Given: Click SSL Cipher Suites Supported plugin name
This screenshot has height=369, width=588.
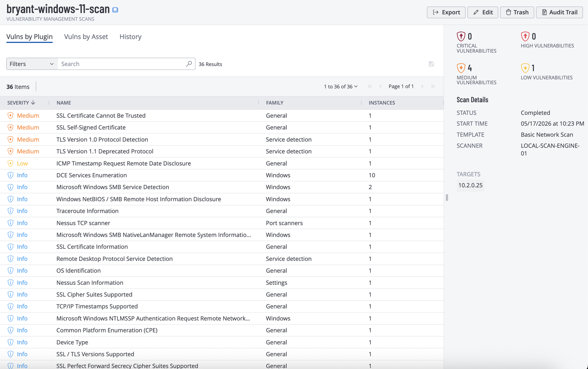Looking at the screenshot, I should (x=94, y=294).
